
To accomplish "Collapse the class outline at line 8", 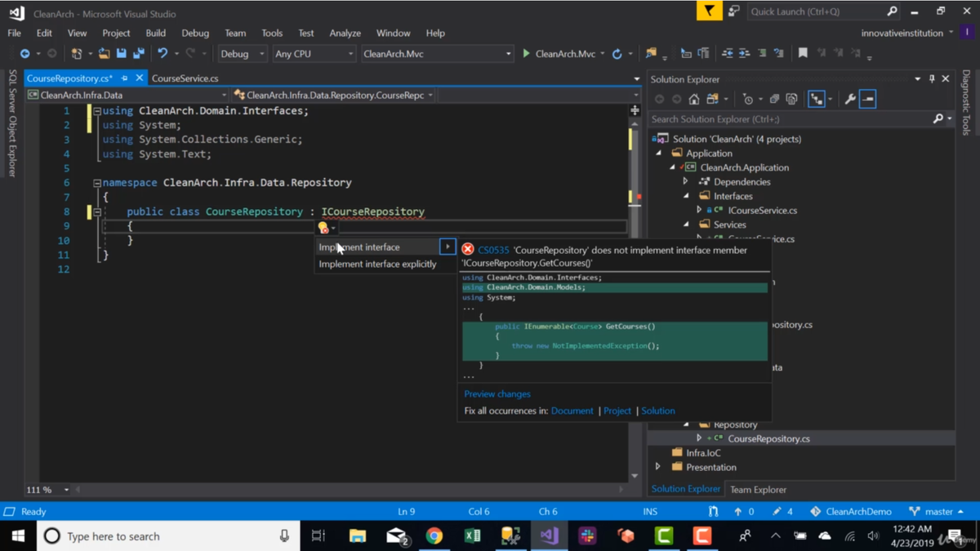I will [x=96, y=212].
